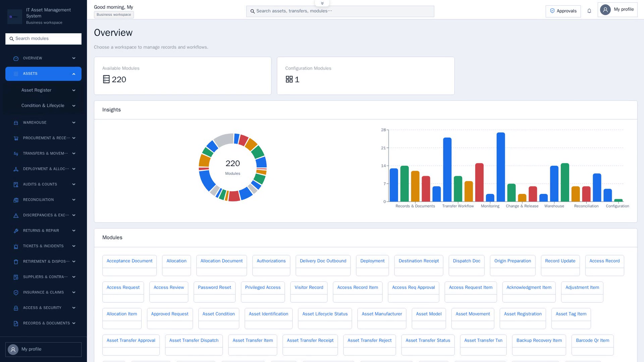Click the Insurance & Claims shield icon
This screenshot has width=644, height=362.
pos(16,293)
